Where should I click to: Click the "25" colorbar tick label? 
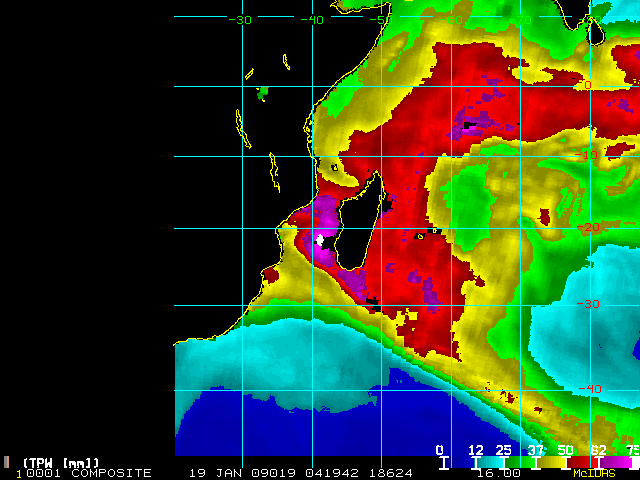[503, 450]
